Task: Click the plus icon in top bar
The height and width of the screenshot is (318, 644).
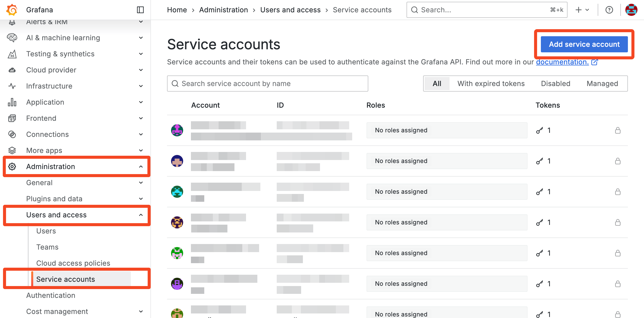Action: click(x=578, y=10)
